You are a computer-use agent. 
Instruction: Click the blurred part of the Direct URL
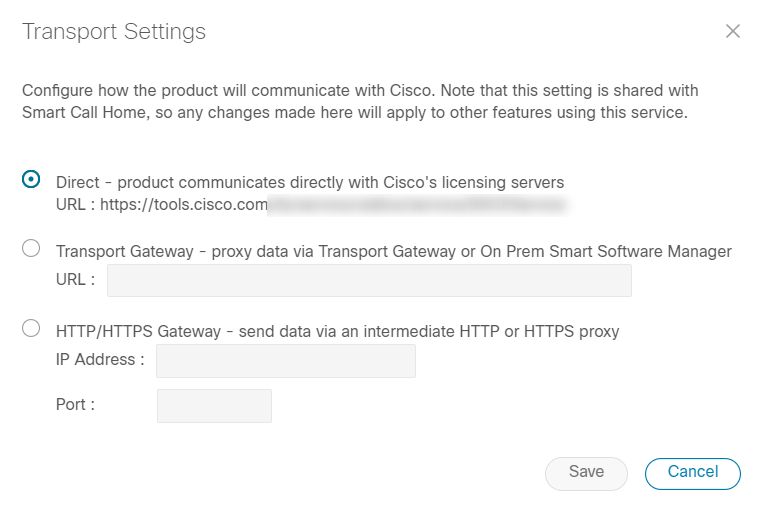tap(417, 206)
